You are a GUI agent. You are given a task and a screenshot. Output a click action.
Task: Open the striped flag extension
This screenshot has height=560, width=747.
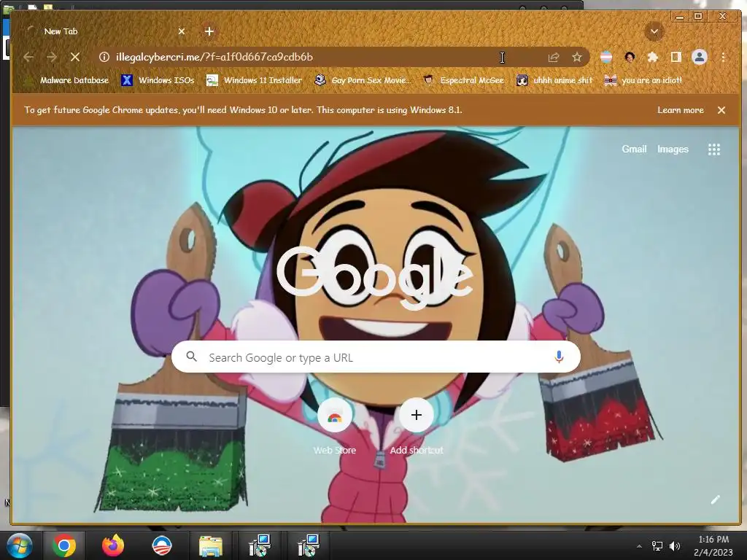tap(606, 57)
